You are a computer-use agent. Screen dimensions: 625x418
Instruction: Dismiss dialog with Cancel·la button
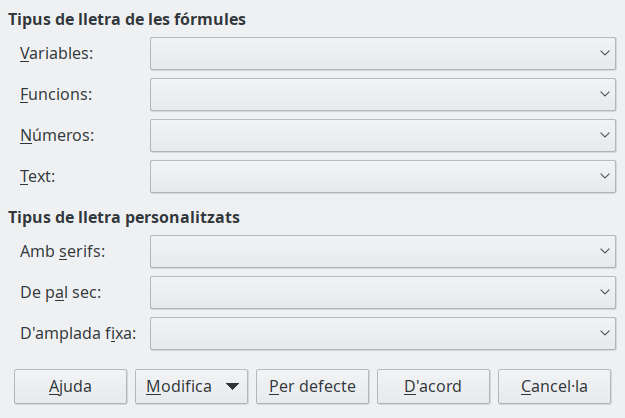click(554, 386)
